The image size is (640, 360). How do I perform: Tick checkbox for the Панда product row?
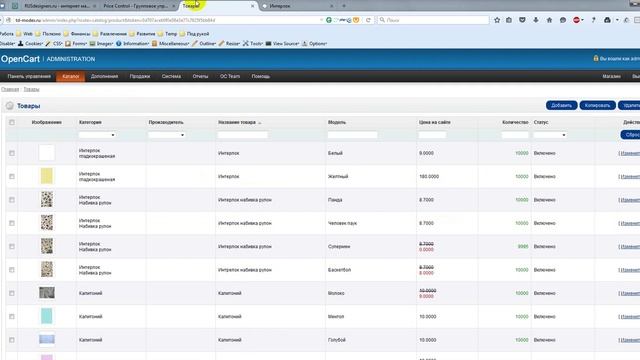click(x=12, y=200)
